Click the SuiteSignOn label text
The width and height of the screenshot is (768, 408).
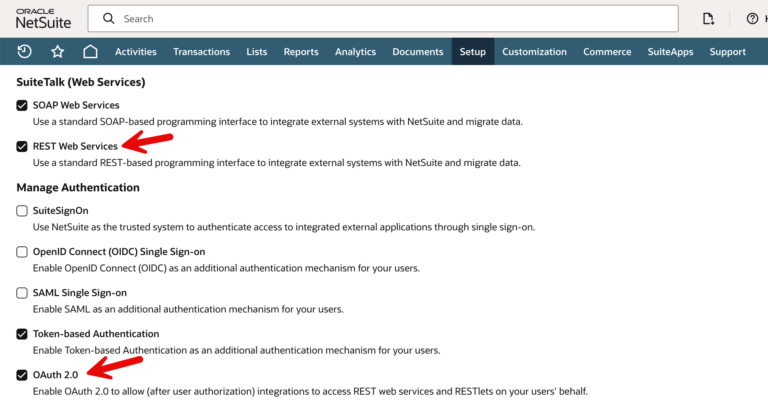[x=61, y=211]
